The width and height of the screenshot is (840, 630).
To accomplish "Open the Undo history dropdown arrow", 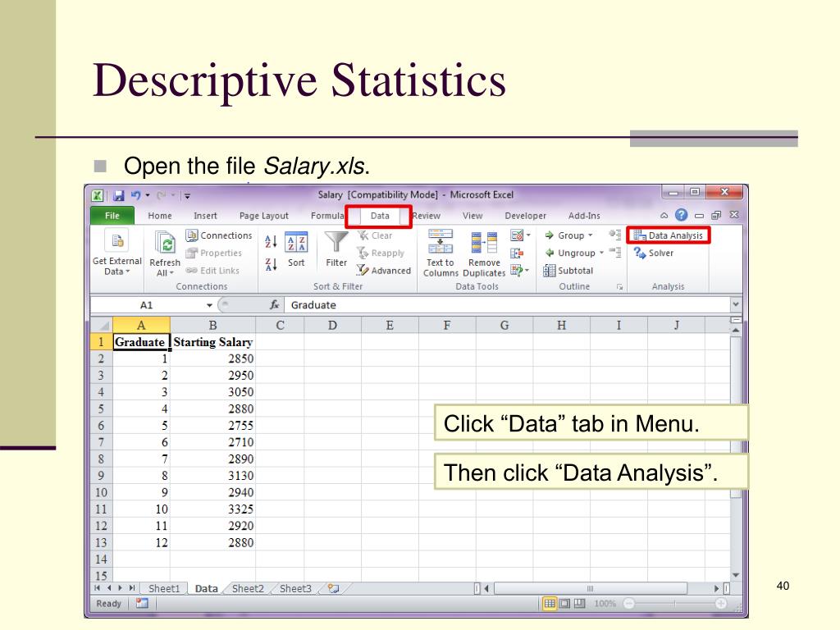I will 148,195.
